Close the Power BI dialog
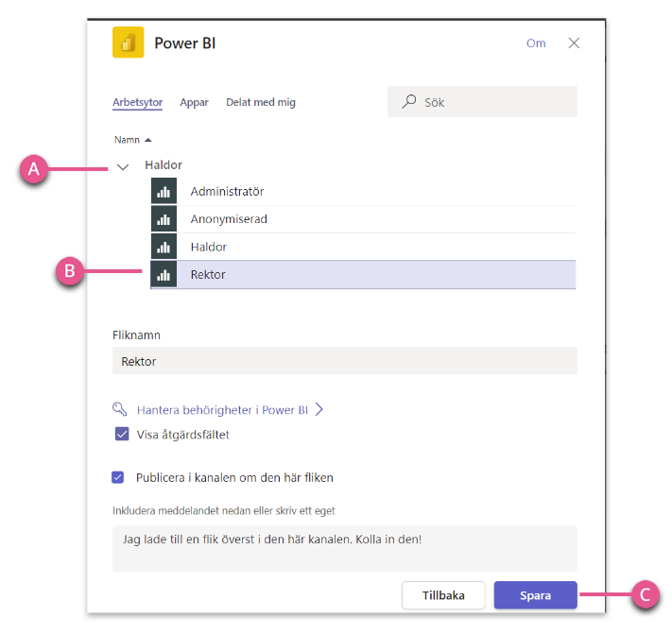This screenshot has height=635, width=672. click(x=574, y=43)
